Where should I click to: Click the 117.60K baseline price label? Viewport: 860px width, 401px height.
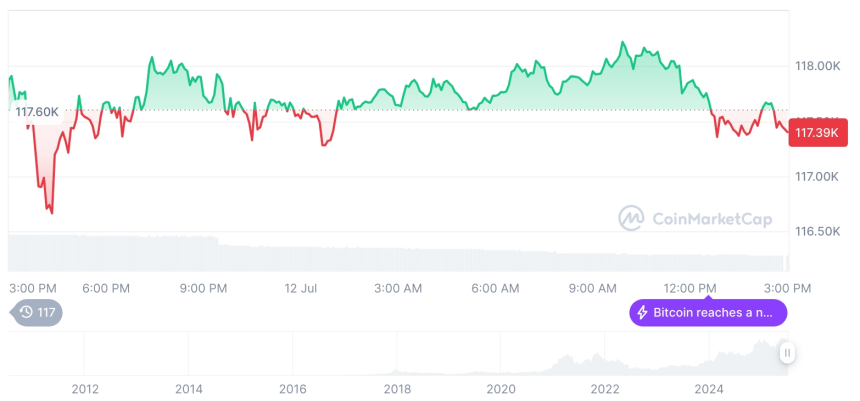tap(36, 112)
